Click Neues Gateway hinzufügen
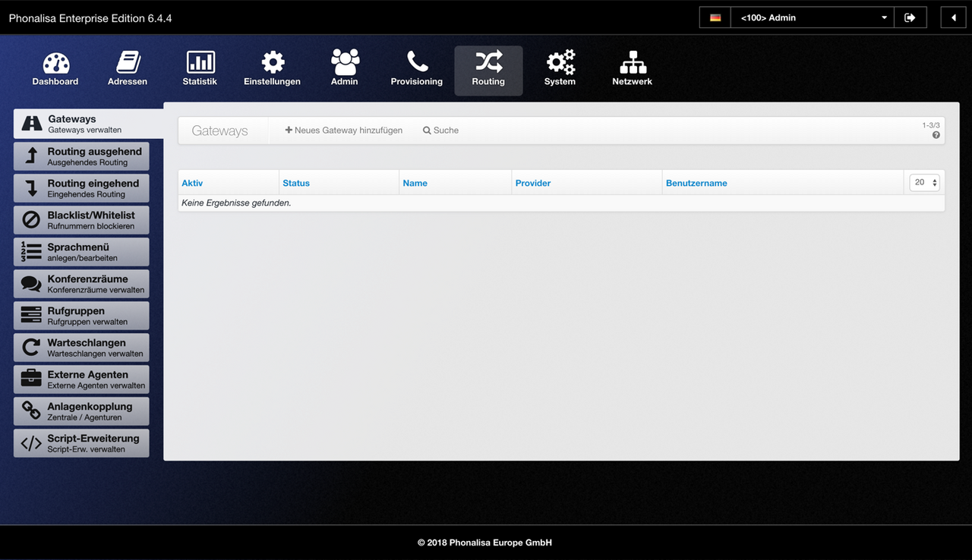The image size is (972, 560). coord(344,131)
